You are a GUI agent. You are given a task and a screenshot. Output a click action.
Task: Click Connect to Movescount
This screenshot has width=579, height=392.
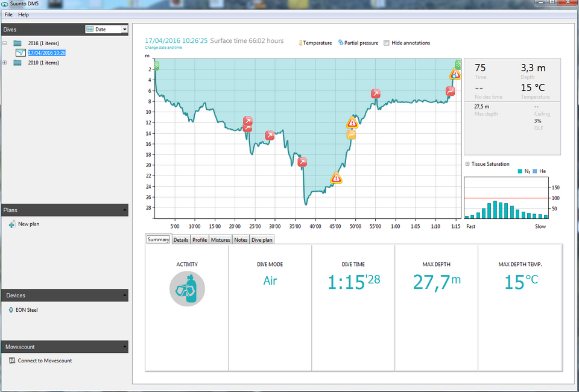(x=45, y=361)
